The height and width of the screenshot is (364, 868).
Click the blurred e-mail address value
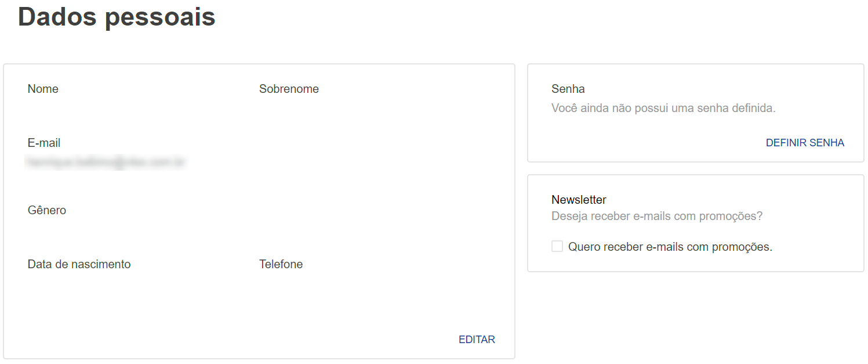point(106,163)
